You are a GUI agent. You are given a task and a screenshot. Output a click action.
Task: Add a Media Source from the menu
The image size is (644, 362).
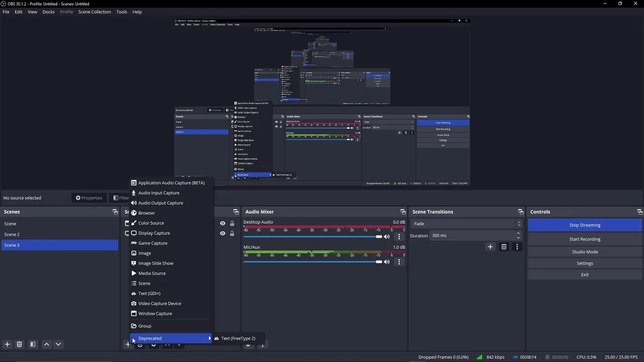pos(171,274)
